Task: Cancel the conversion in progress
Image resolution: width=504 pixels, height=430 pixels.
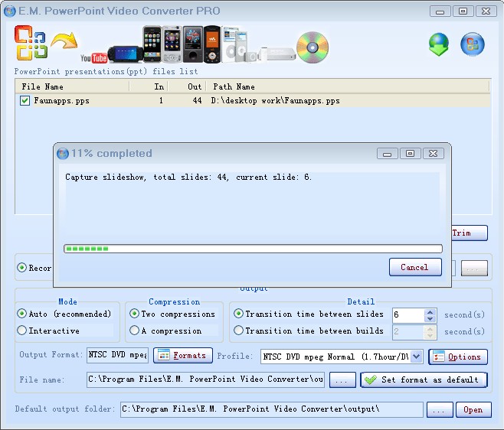Action: point(415,267)
